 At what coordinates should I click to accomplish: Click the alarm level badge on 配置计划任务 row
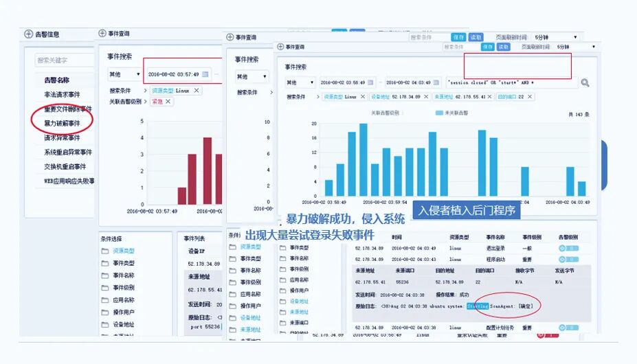(x=568, y=328)
